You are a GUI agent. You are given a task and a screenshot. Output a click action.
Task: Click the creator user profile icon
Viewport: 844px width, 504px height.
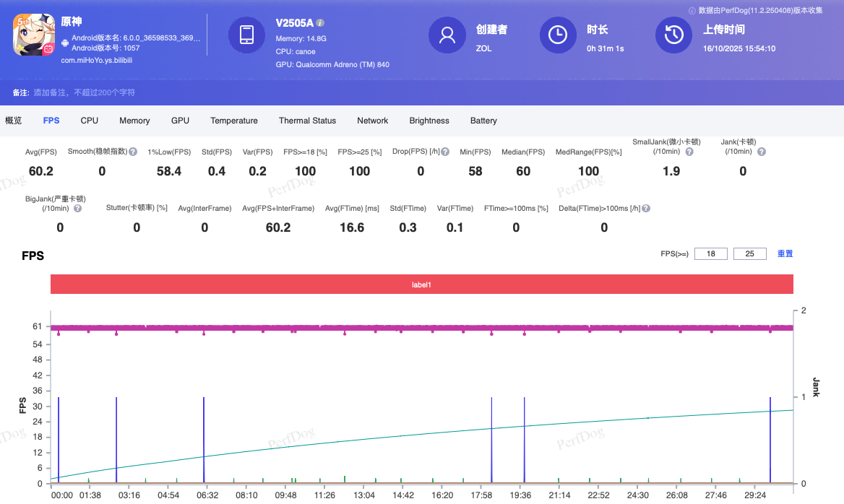pos(447,35)
